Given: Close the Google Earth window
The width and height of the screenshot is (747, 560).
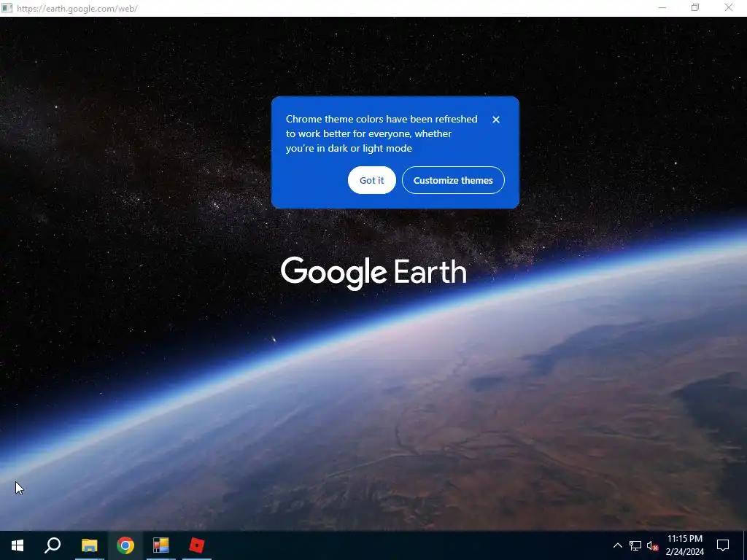Looking at the screenshot, I should click(x=729, y=7).
